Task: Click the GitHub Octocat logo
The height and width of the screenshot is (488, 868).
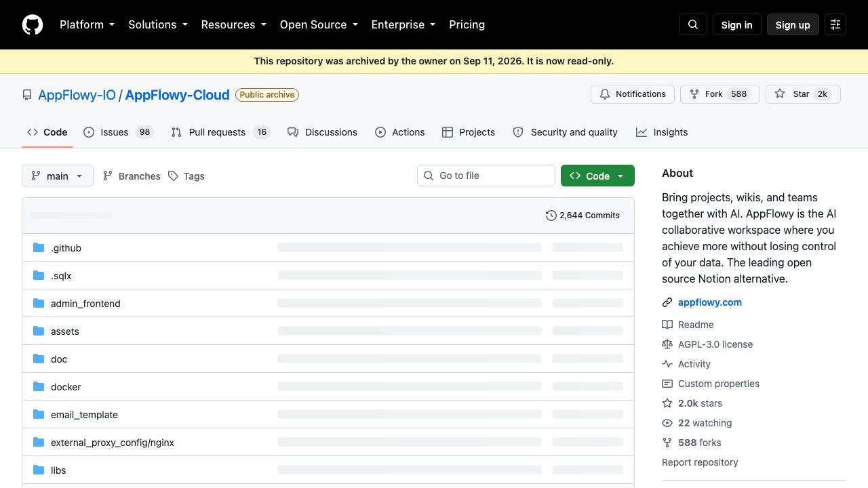Action: (33, 24)
